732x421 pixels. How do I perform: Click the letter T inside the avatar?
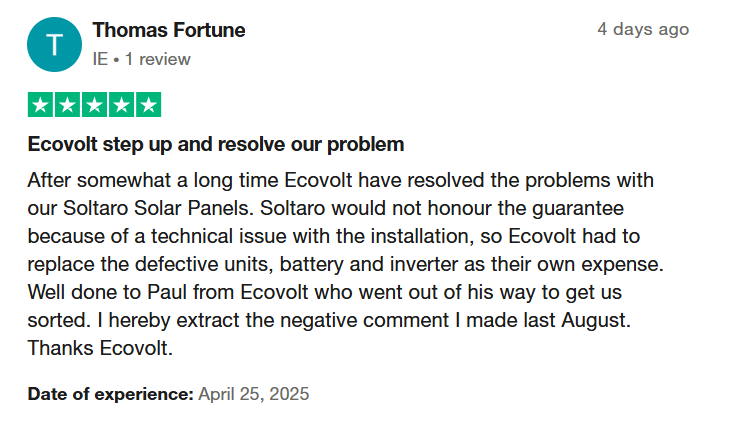pyautogui.click(x=55, y=45)
